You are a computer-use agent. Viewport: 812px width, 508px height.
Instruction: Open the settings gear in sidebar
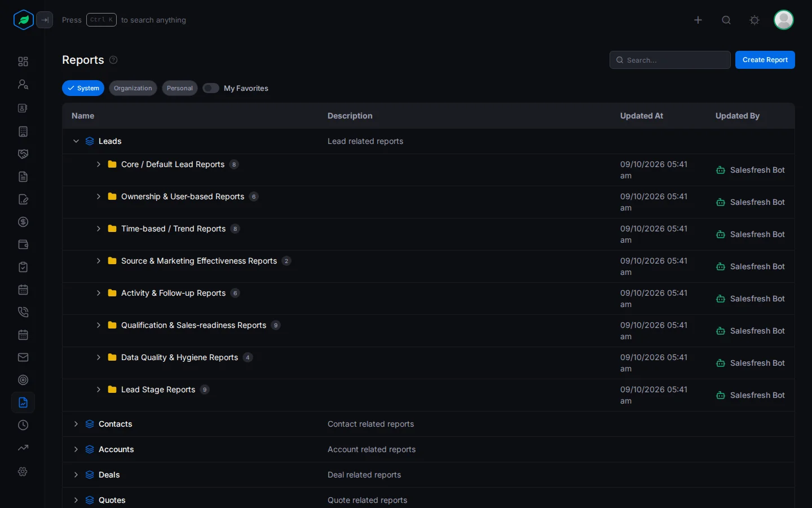(x=23, y=471)
